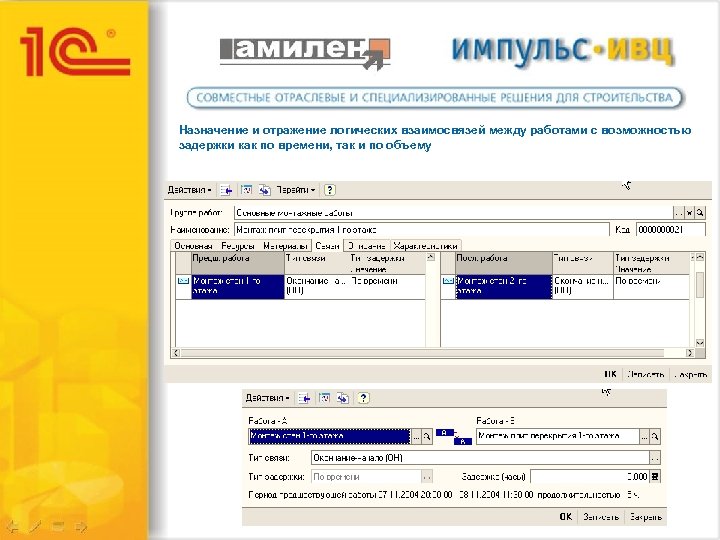
Task: Clear the Группа работ field with the X button
Action: coord(689,213)
